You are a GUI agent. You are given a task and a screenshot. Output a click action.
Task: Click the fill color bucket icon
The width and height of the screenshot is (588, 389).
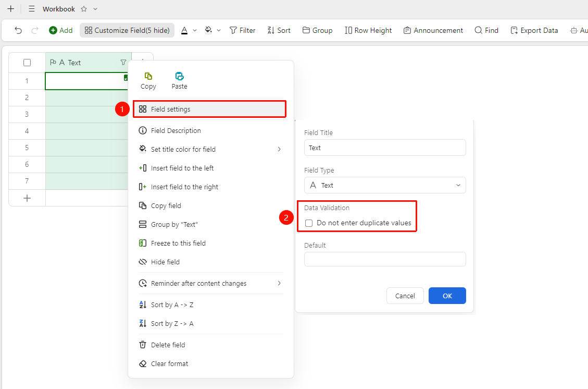click(208, 30)
